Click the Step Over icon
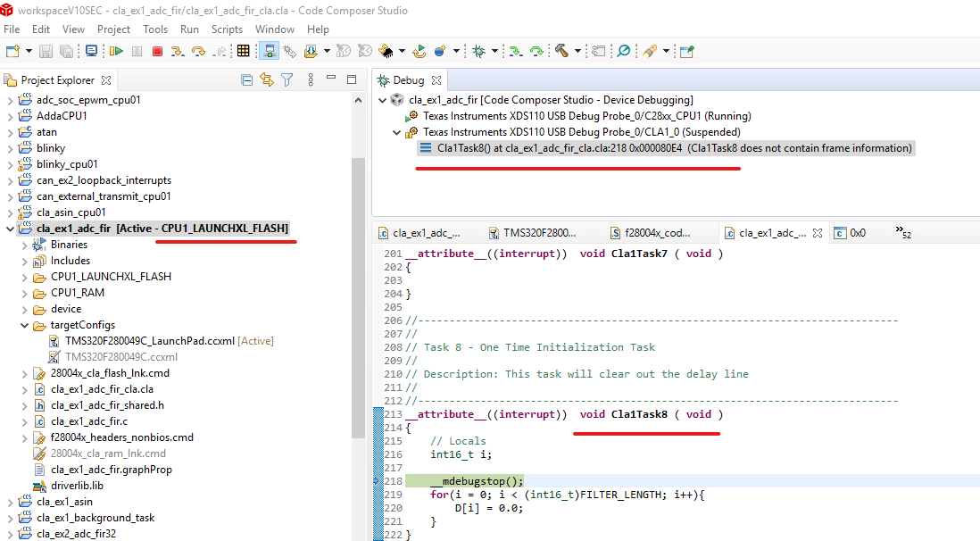 pyautogui.click(x=198, y=52)
